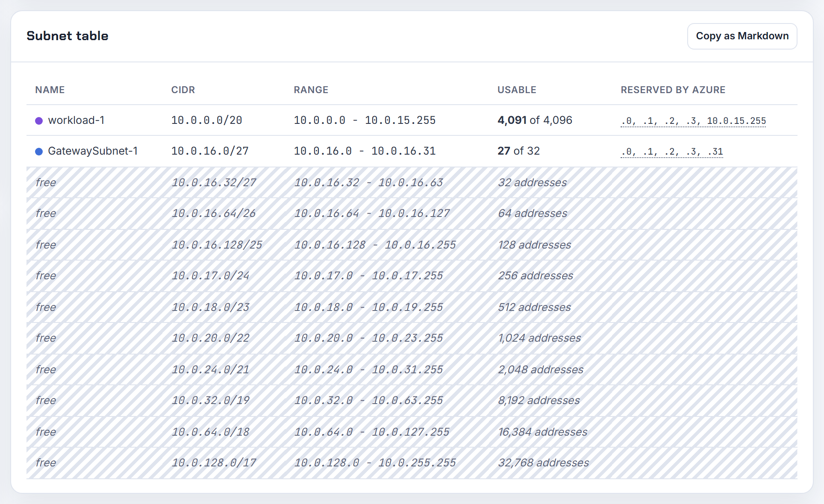824x504 pixels.
Task: Click the 8,192 addresses cell
Action: (x=539, y=401)
